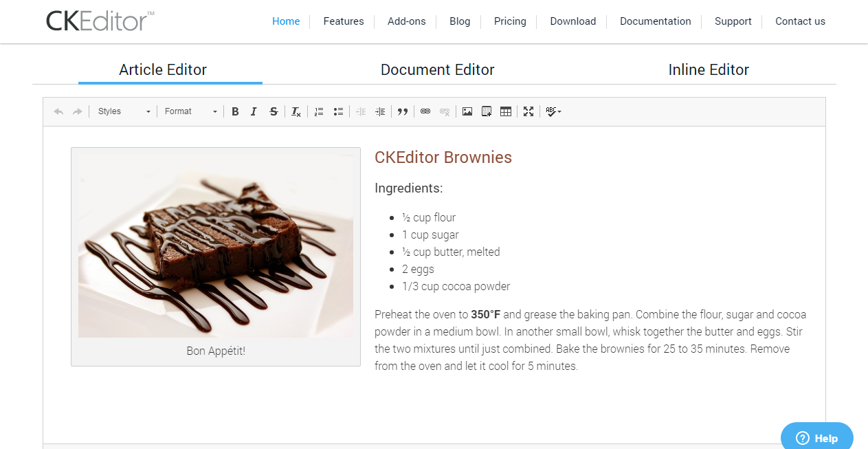The image size is (868, 449).
Task: Switch to the Inline Editor tab
Action: pos(709,69)
